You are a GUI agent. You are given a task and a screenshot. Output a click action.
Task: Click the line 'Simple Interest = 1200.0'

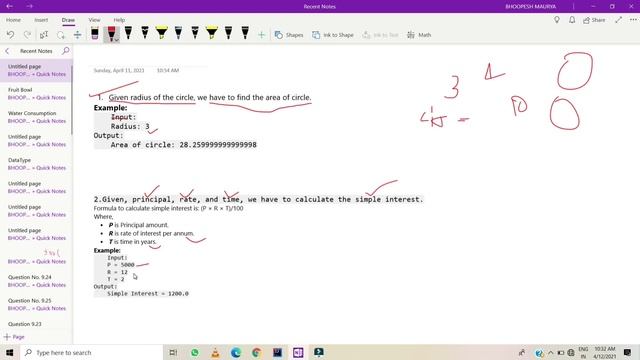point(148,293)
